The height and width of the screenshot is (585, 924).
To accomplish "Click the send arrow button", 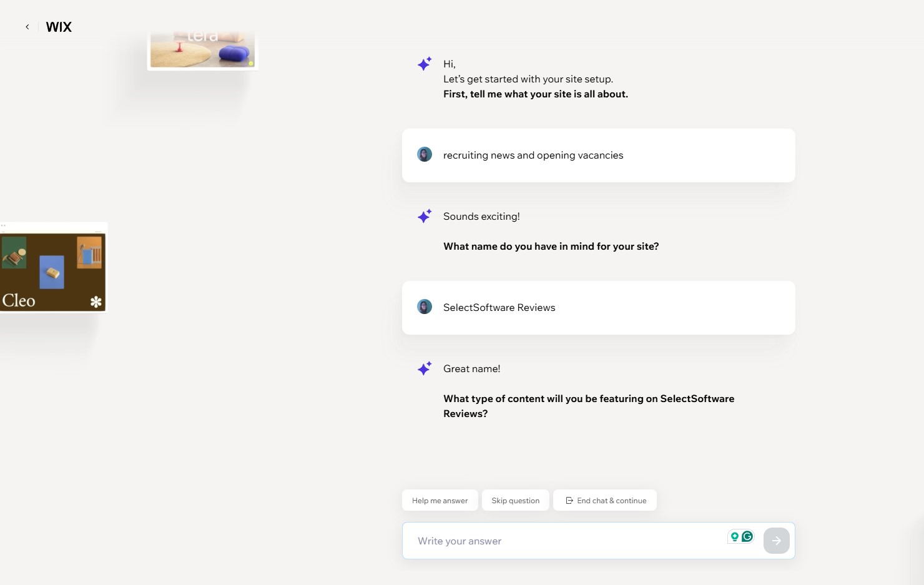I will (776, 540).
